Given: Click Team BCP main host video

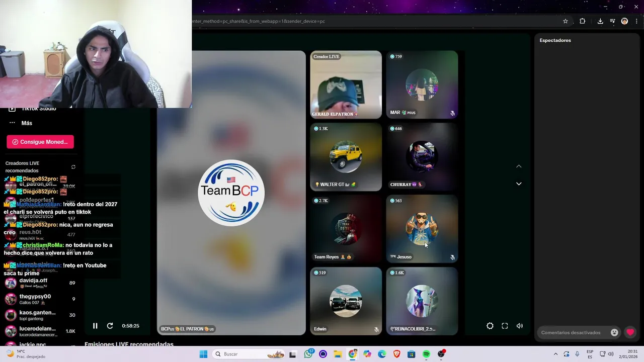Looking at the screenshot, I should tap(231, 193).
